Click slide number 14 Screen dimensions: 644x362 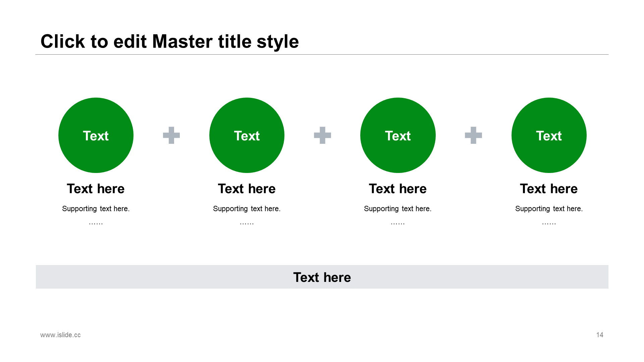click(x=600, y=335)
